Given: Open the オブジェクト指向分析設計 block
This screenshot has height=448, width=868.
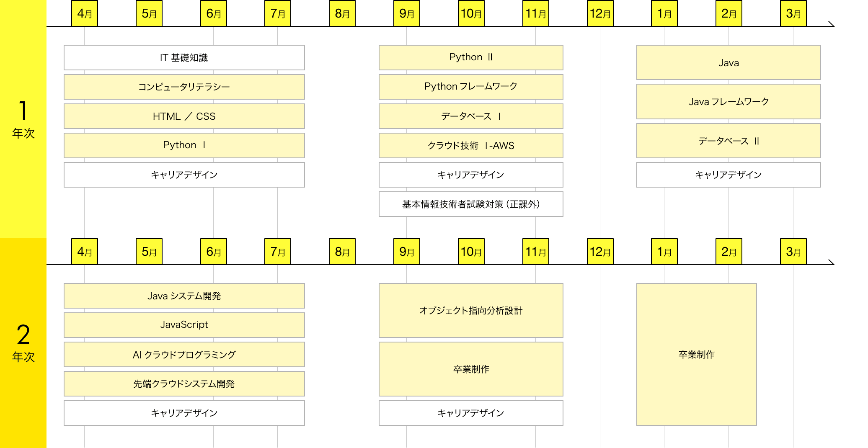Looking at the screenshot, I should pos(470,311).
